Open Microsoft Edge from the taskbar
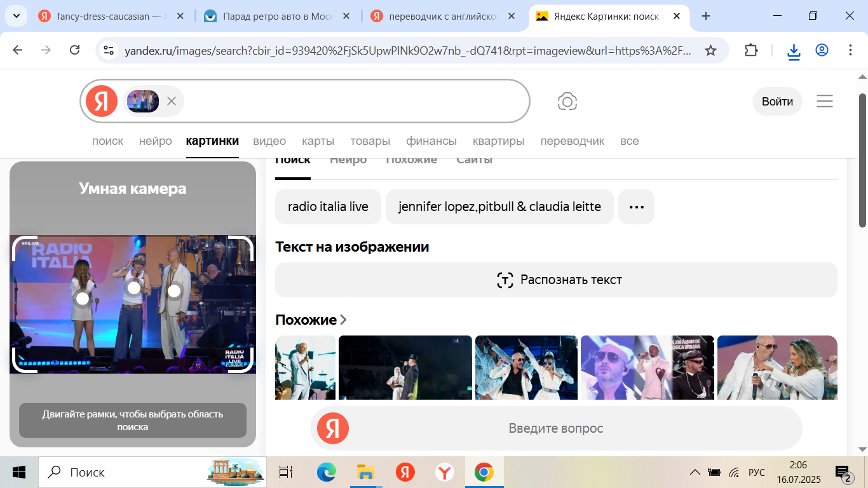Viewport: 868px width, 488px height. pos(326,472)
